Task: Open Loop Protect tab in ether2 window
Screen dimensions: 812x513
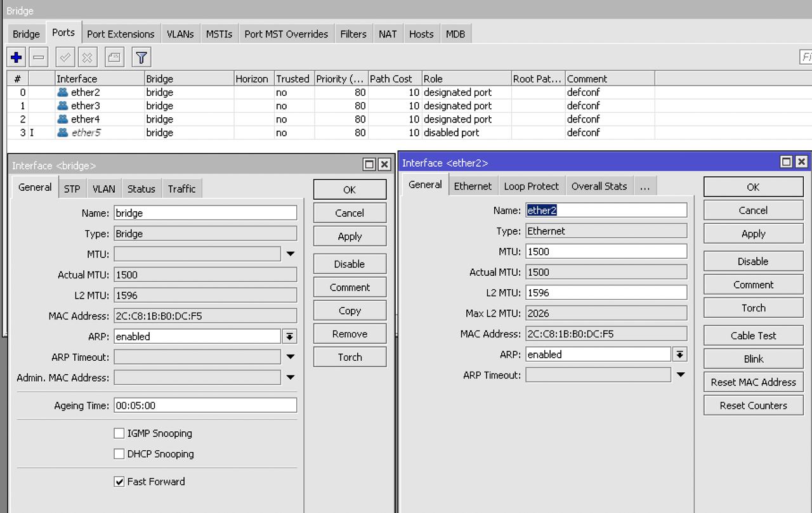Action: [532, 186]
